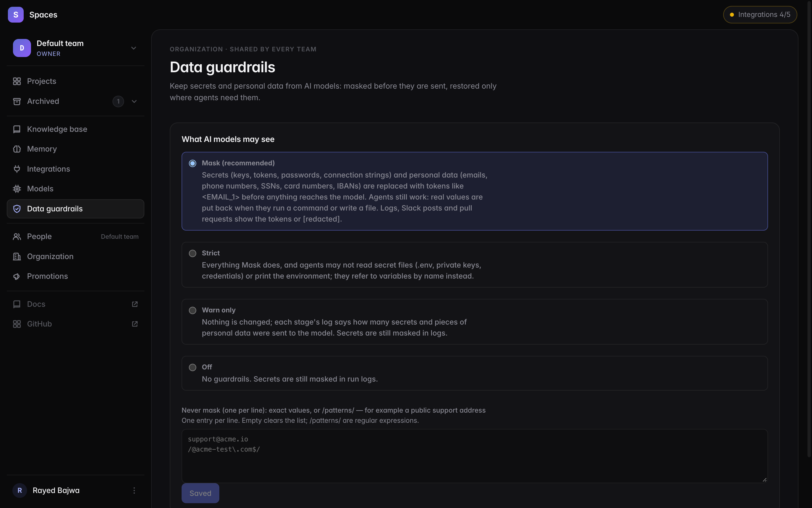Image resolution: width=812 pixels, height=508 pixels.
Task: Select the Mask (recommended) radio button
Action: (x=193, y=163)
